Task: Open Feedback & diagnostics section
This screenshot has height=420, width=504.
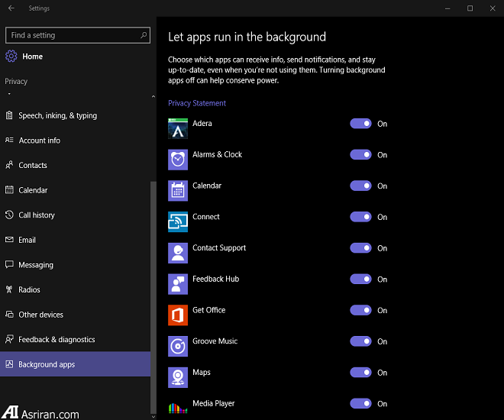Action: pyautogui.click(x=57, y=340)
